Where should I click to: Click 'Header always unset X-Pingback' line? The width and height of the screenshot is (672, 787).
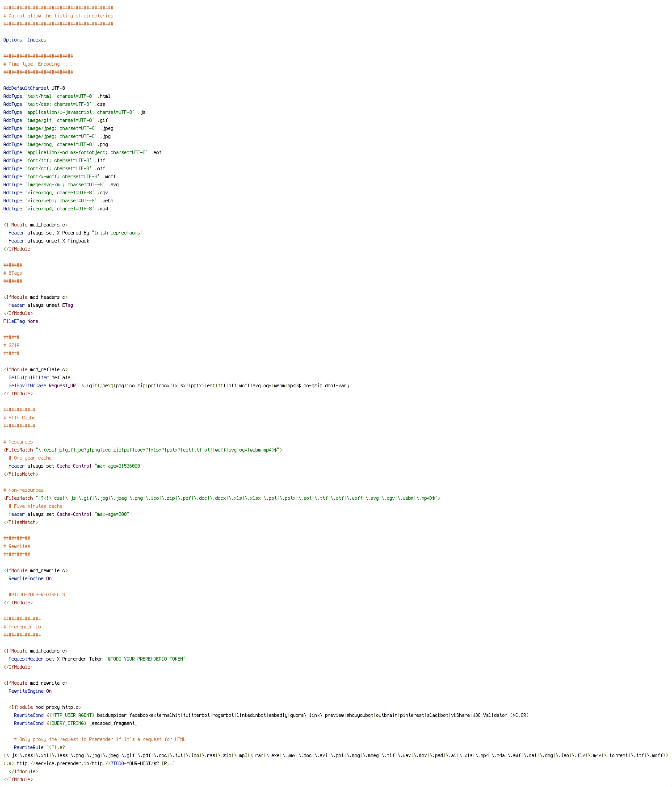[x=49, y=241]
